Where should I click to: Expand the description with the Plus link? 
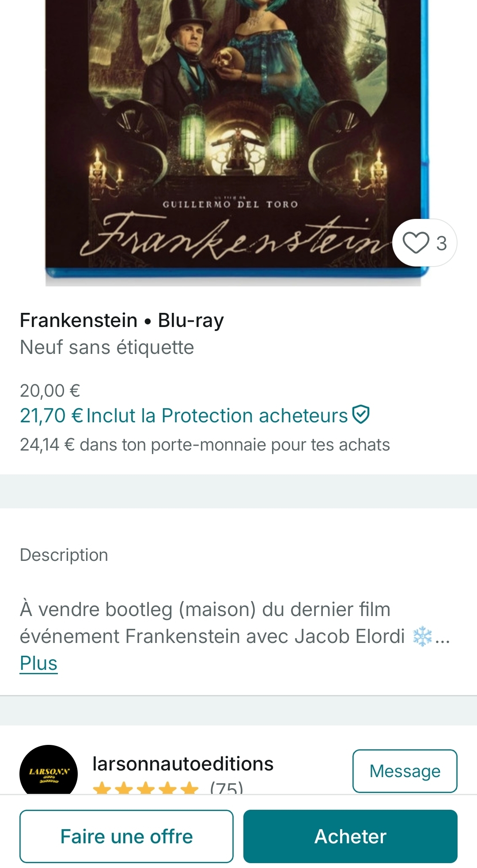39,663
